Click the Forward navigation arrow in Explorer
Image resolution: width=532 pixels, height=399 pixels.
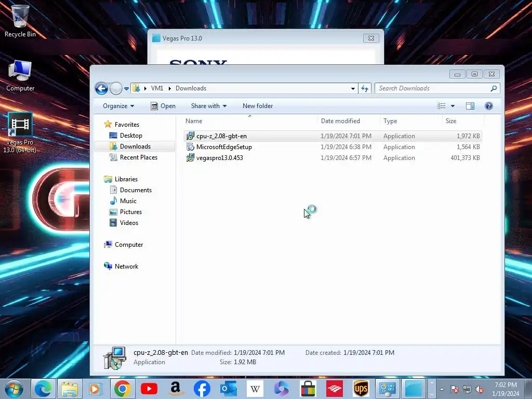point(116,88)
